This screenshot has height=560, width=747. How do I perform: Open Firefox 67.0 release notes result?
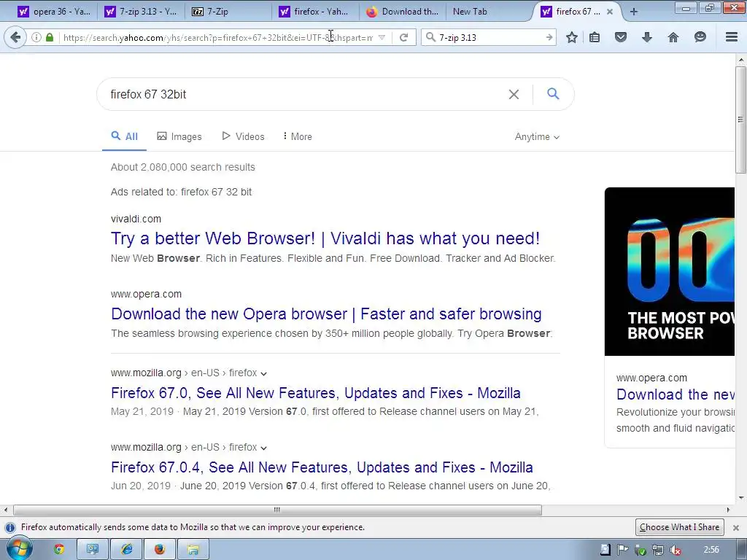(x=315, y=393)
